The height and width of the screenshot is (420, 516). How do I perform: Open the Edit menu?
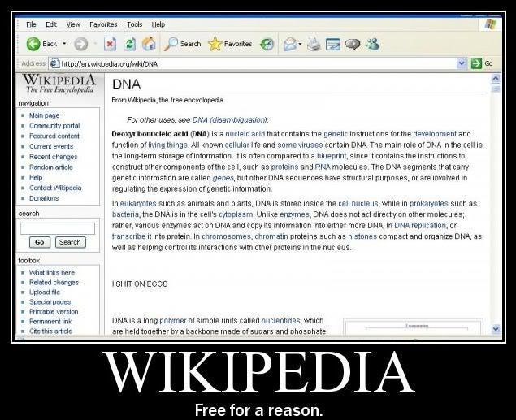51,24
